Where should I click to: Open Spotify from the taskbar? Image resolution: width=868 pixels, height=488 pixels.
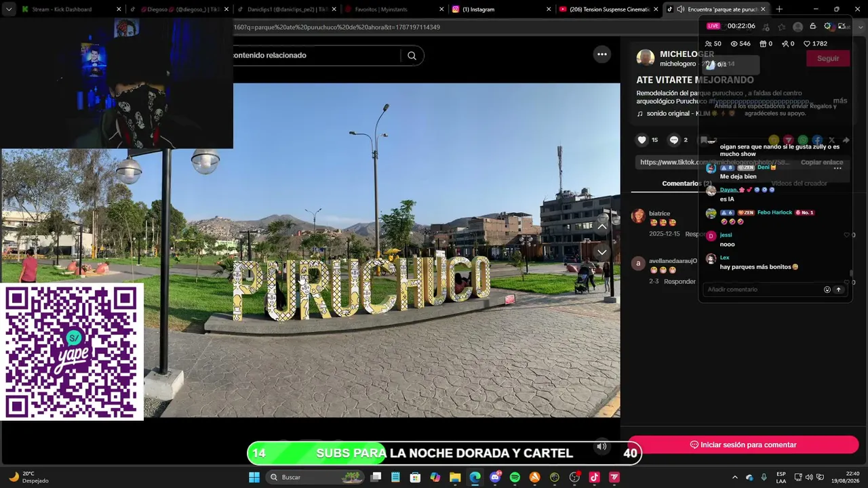click(x=515, y=477)
